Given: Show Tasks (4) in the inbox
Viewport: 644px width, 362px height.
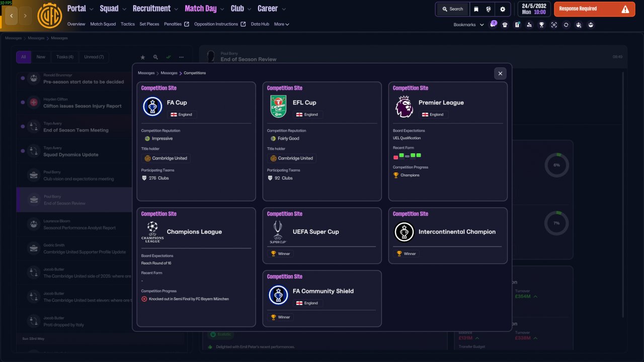Looking at the screenshot, I should [65, 57].
